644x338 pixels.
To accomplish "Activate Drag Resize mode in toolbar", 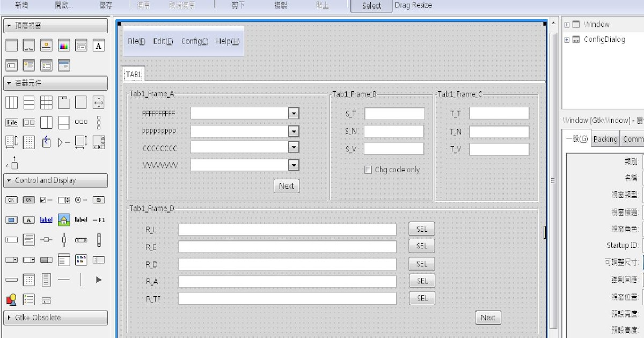I will pyautogui.click(x=413, y=5).
